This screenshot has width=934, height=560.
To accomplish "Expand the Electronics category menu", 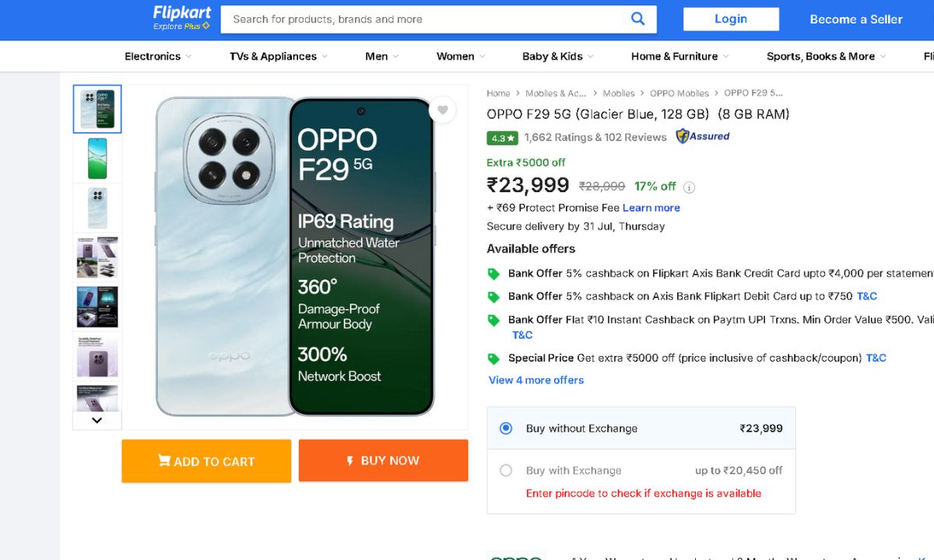I will tap(158, 56).
